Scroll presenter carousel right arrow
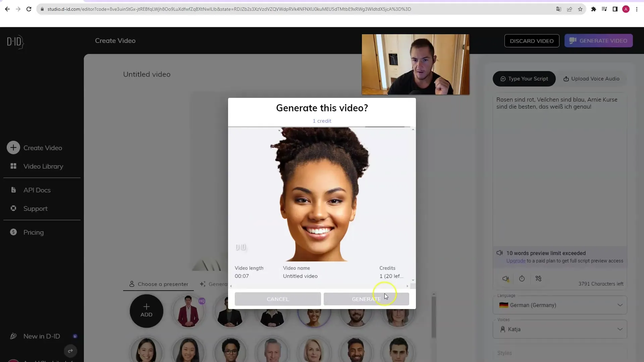 pos(408,285)
